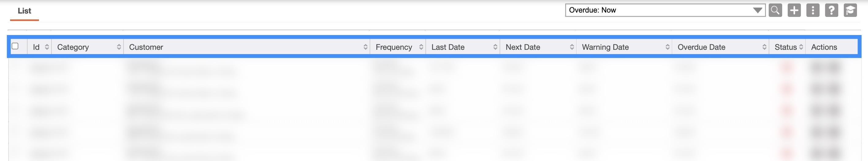Screen dimensions: 868x161
Task: Click the Last Date sort arrows
Action: [495, 47]
